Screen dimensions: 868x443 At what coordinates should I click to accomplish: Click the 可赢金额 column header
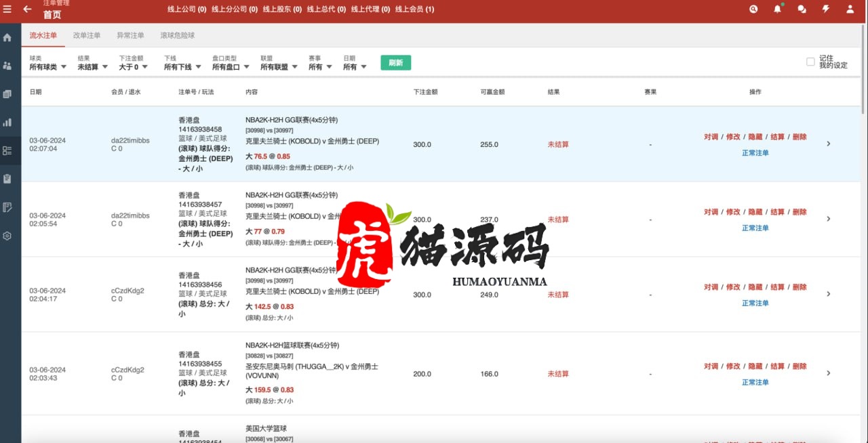point(493,91)
